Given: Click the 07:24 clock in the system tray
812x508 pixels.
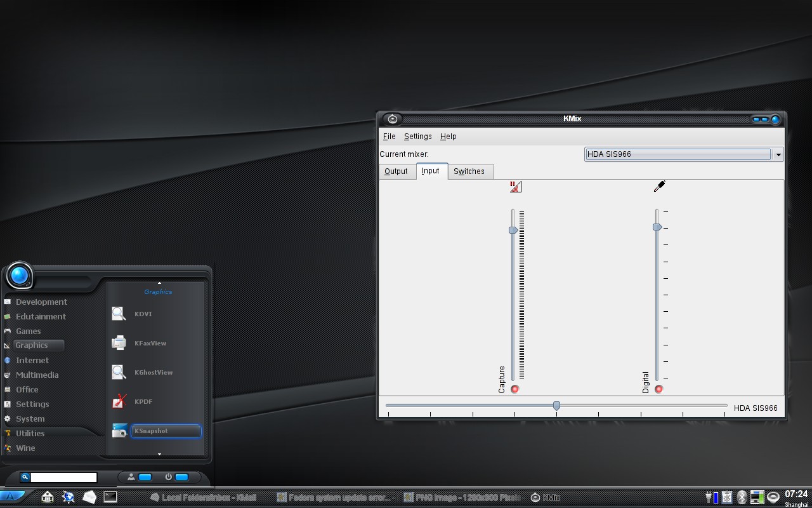Looking at the screenshot, I should [x=796, y=493].
